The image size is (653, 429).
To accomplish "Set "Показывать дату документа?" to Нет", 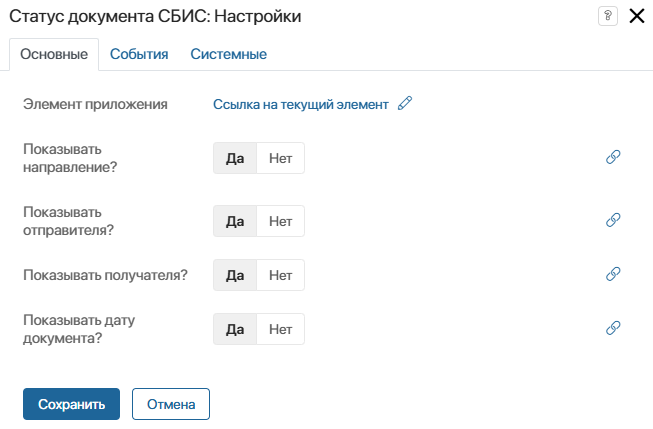I will pos(280,328).
